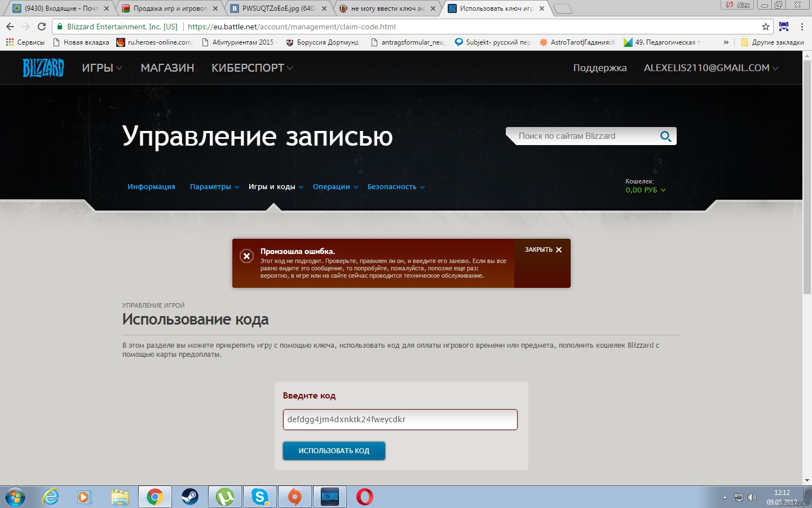
Task: Click the red error X icon
Action: pyautogui.click(x=246, y=256)
